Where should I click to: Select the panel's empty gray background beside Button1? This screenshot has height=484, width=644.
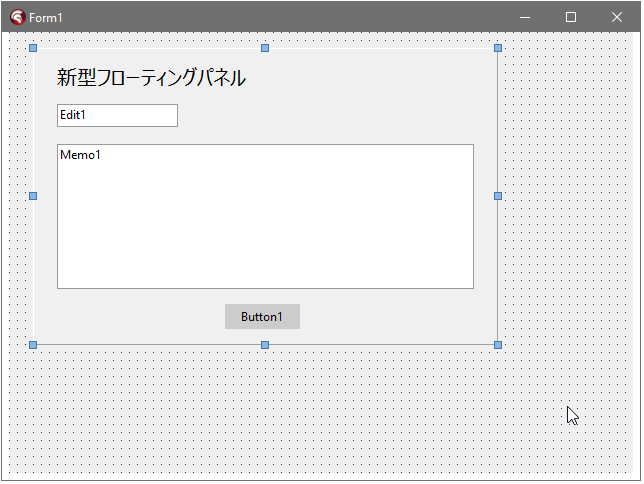click(400, 317)
